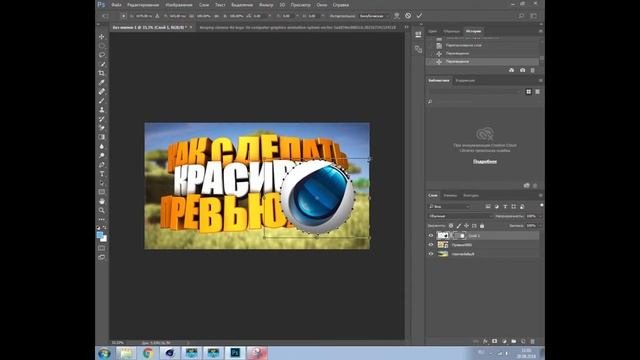640x360 pixels.
Task: Select the Hand tool
Action: (102, 201)
